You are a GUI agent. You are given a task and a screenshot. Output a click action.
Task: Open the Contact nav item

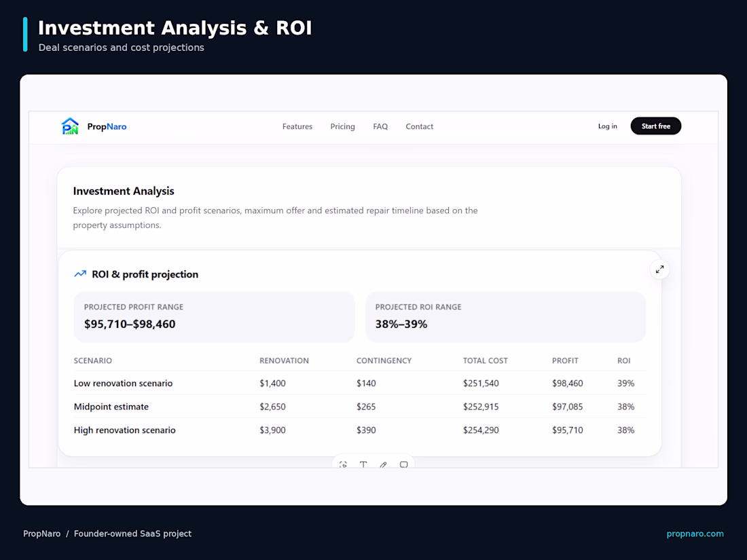419,126
